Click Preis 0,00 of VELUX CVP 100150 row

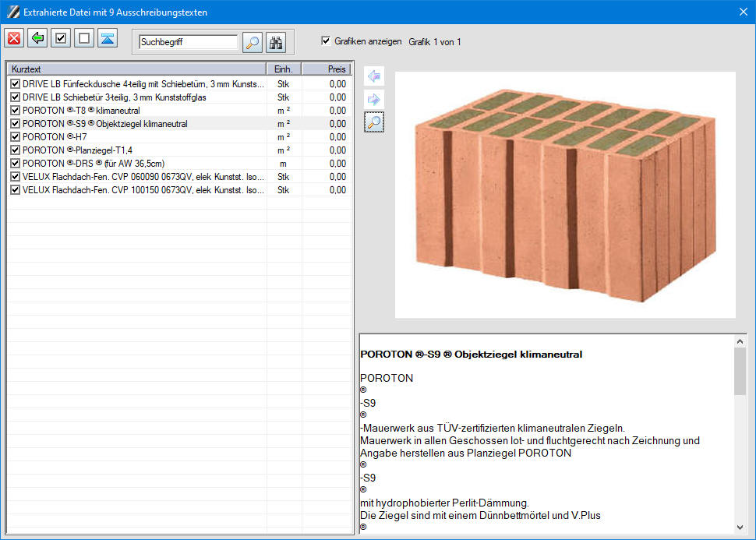click(x=337, y=190)
